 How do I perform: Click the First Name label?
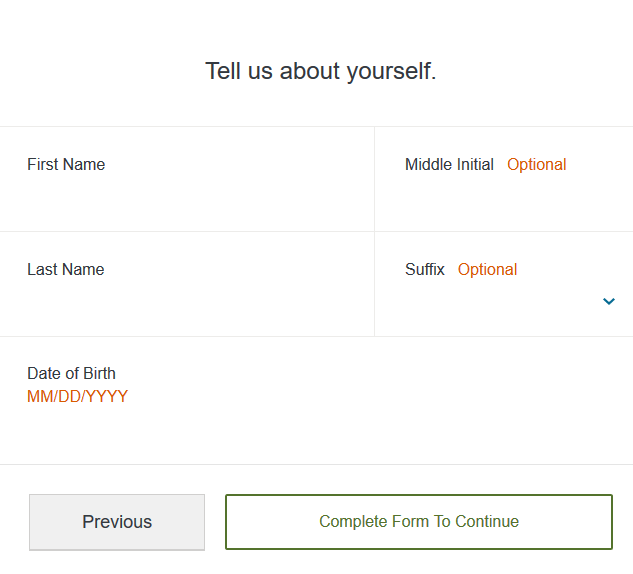coord(66,164)
